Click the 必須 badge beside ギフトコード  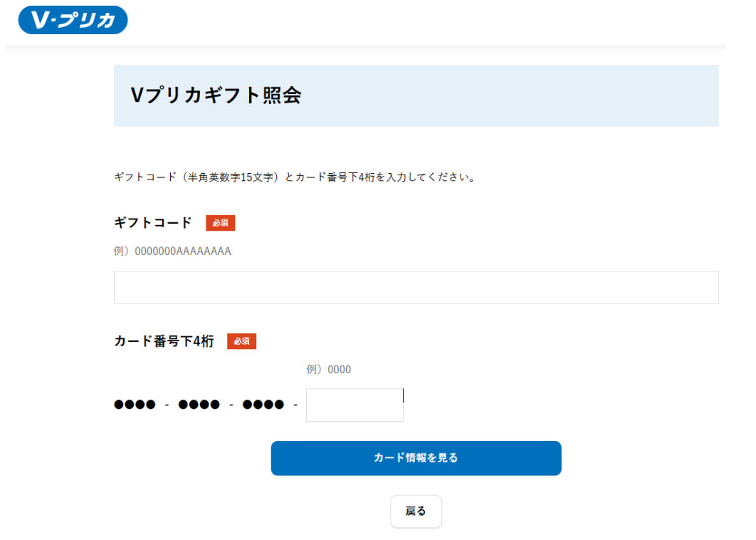click(x=221, y=223)
